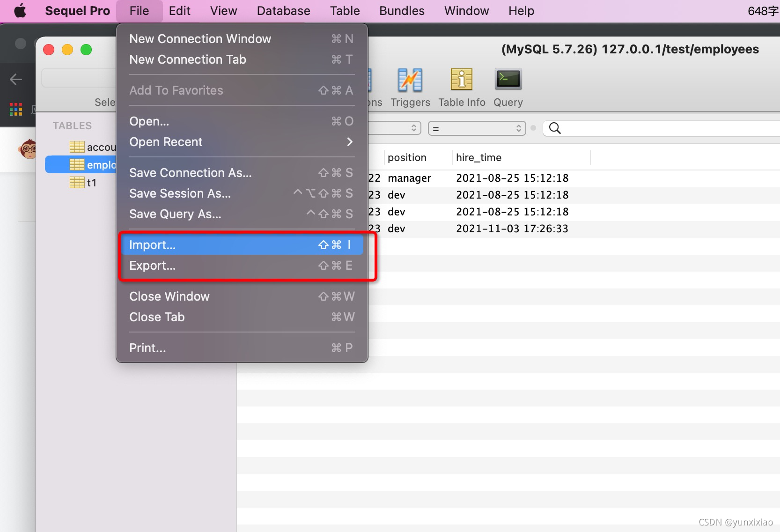This screenshot has height=532, width=780.
Task: Click the magnifier icon in the search field
Action: (555, 128)
